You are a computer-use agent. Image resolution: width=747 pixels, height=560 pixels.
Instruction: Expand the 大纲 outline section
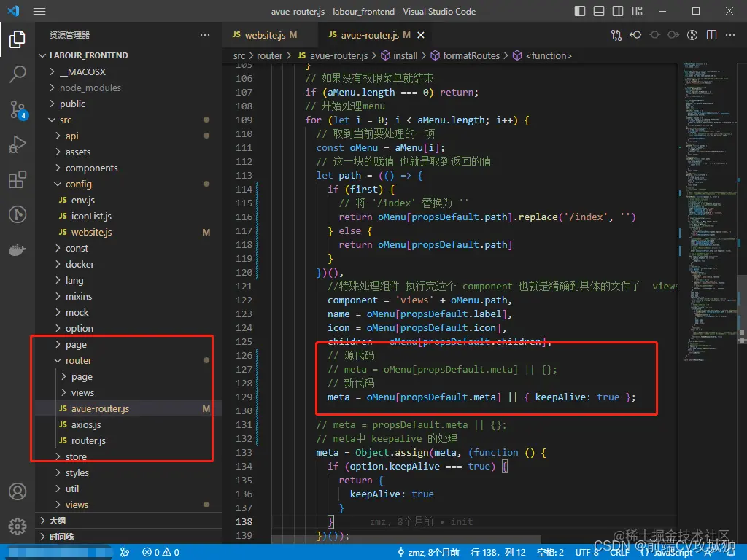tap(128, 521)
